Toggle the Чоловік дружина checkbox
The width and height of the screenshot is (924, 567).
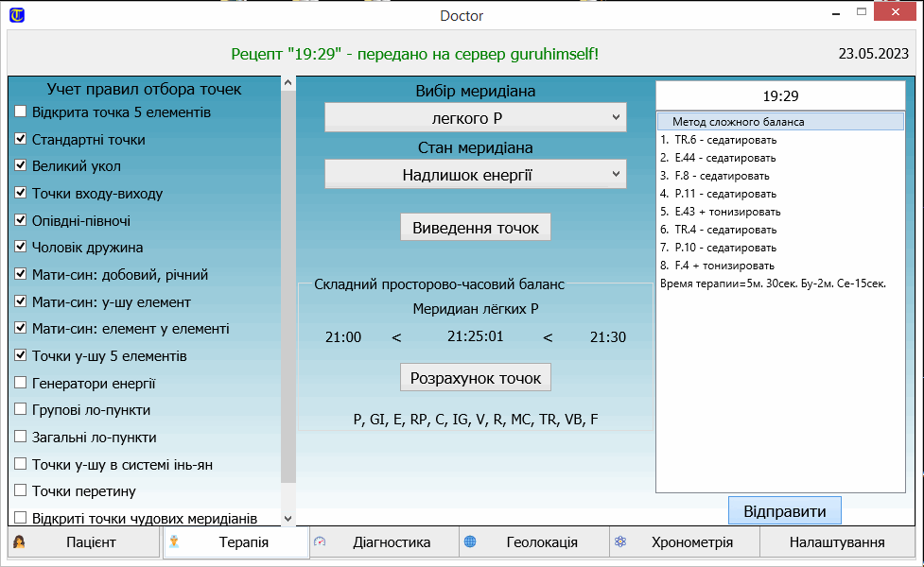point(21,248)
